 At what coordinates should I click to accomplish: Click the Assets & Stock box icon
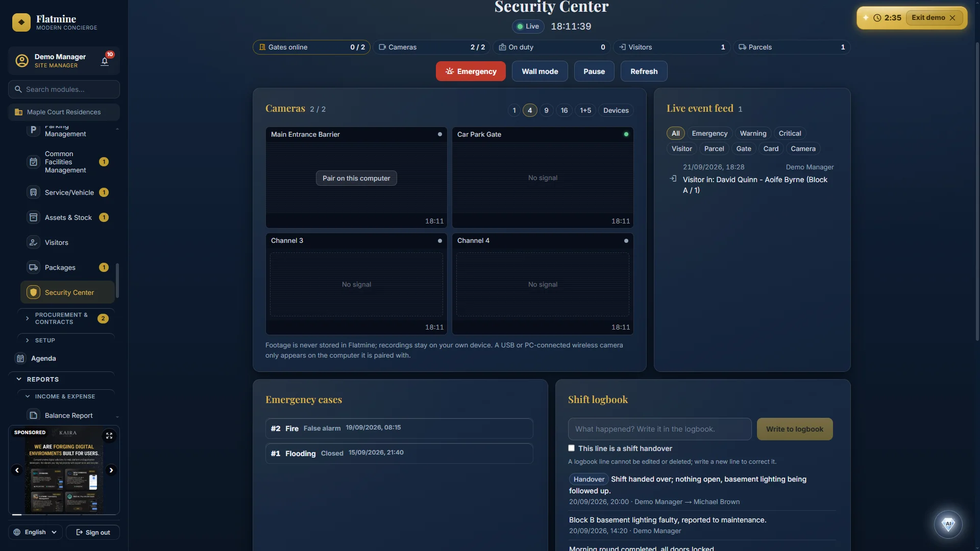[33, 217]
